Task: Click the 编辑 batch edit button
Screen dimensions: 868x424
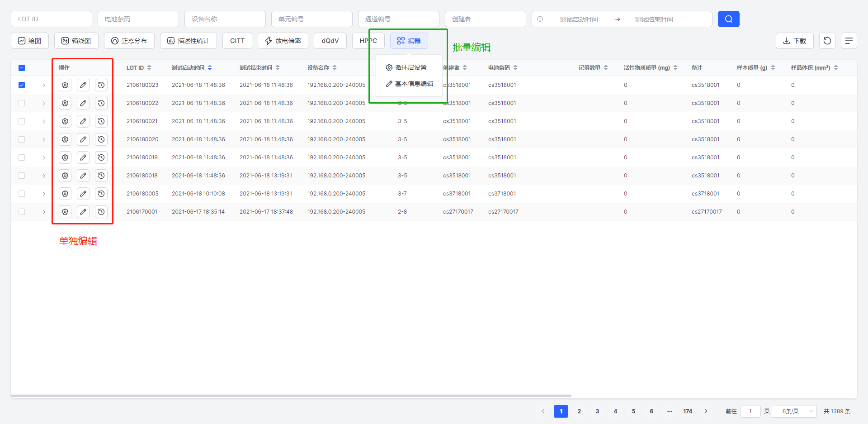Action: [x=409, y=41]
